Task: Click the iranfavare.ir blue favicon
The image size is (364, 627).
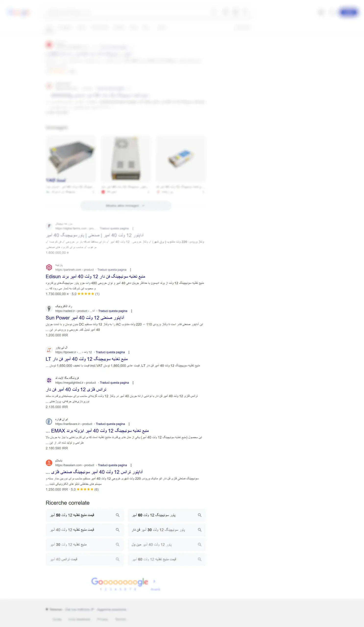Action: [49, 422]
